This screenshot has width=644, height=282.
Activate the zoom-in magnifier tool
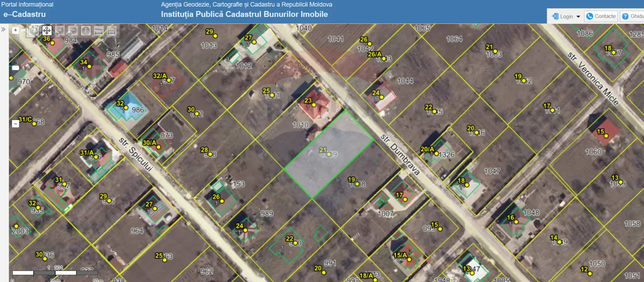click(x=60, y=31)
